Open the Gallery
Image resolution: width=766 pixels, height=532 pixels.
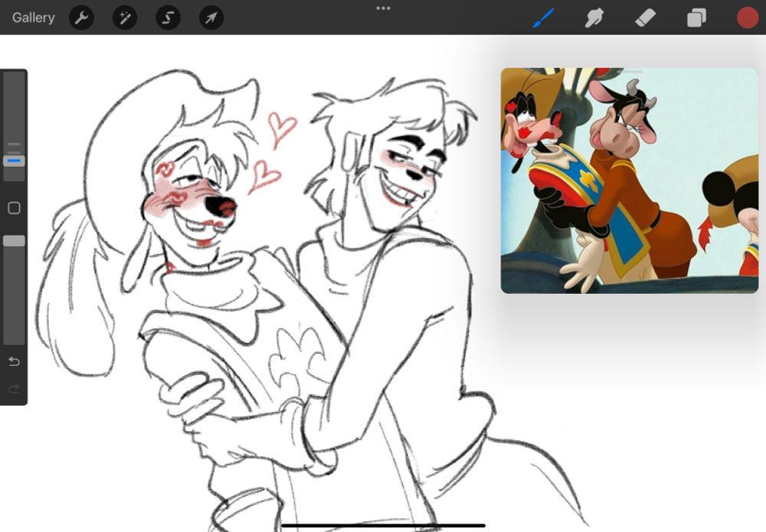pyautogui.click(x=33, y=18)
